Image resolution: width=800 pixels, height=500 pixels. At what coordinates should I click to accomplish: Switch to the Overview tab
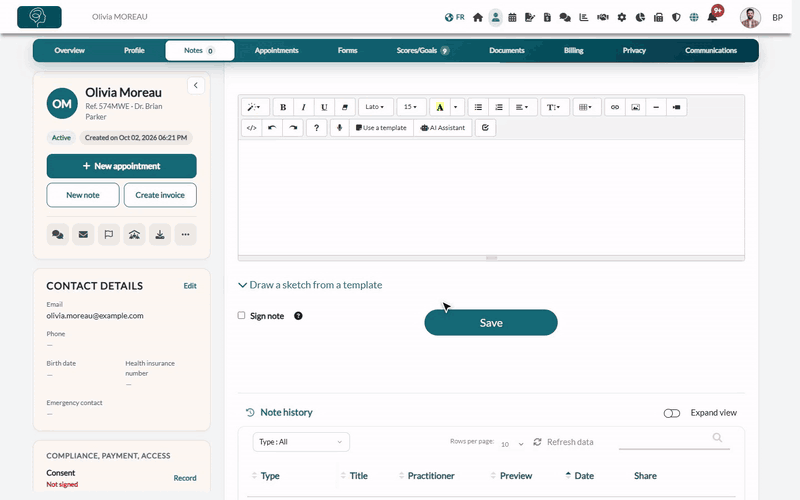click(x=70, y=51)
